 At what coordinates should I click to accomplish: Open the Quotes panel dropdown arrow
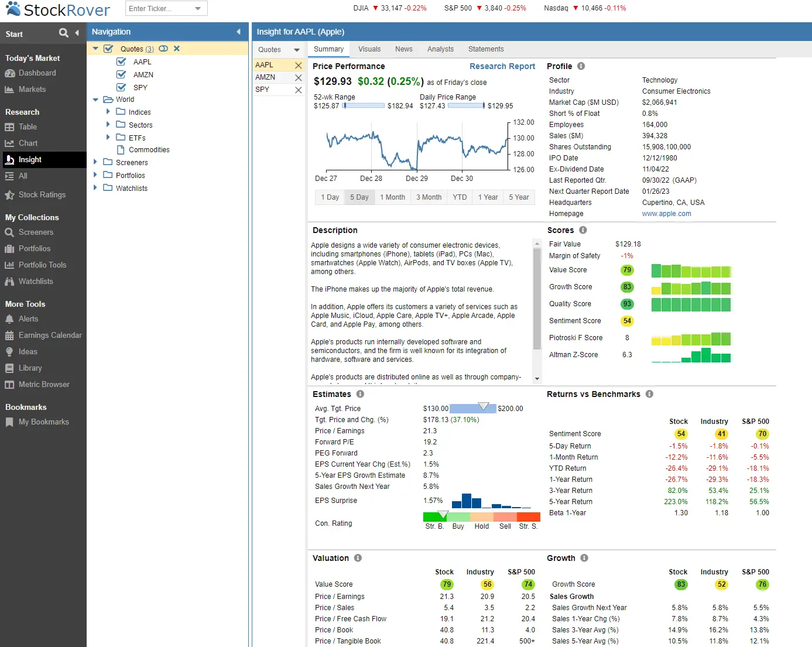pos(297,49)
